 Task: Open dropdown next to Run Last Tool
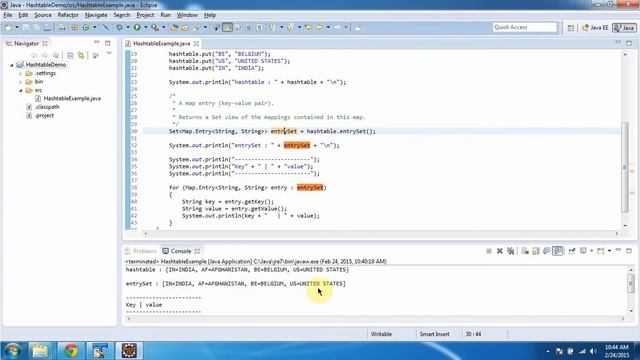(x=164, y=28)
